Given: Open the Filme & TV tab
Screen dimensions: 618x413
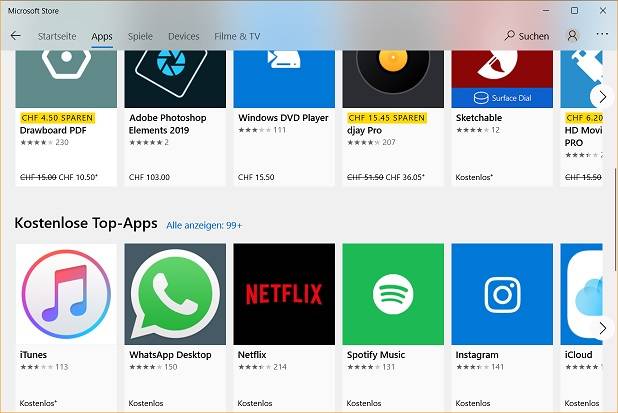Looking at the screenshot, I should click(x=237, y=36).
